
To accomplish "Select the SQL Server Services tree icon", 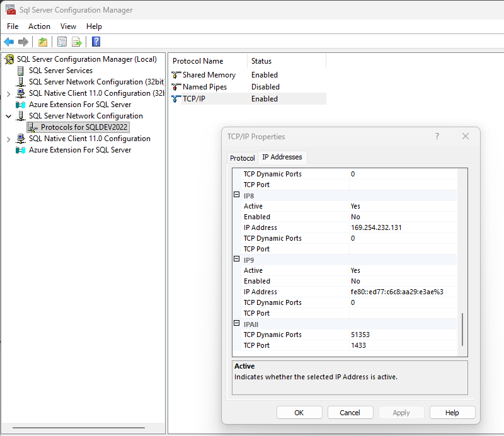I will coord(21,71).
